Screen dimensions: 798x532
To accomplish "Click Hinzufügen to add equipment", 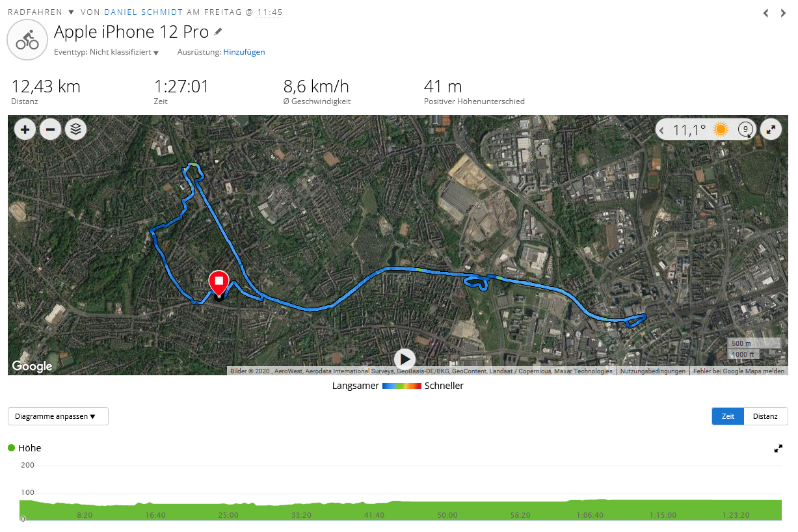I will click(244, 52).
